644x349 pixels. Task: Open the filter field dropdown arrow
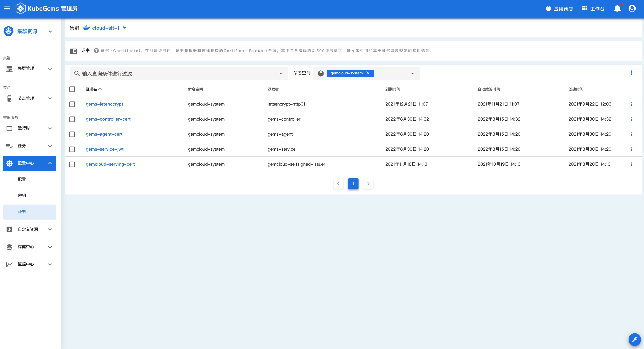tap(281, 73)
